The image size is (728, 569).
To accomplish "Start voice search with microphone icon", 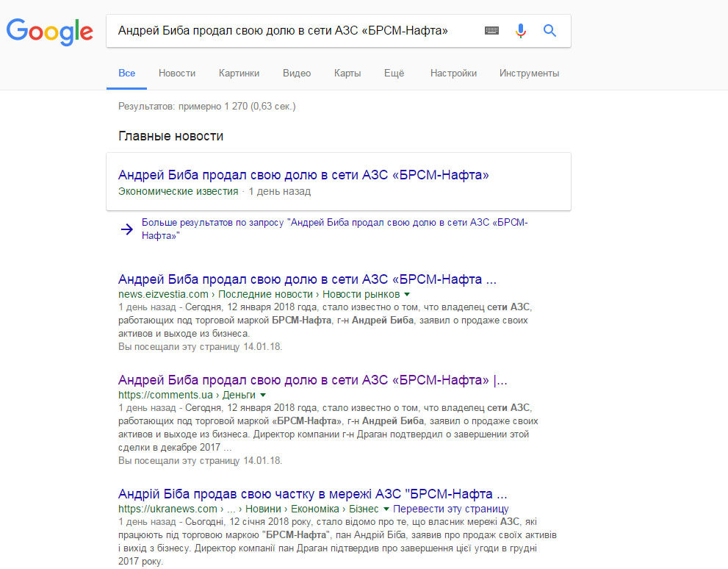I will 521,31.
